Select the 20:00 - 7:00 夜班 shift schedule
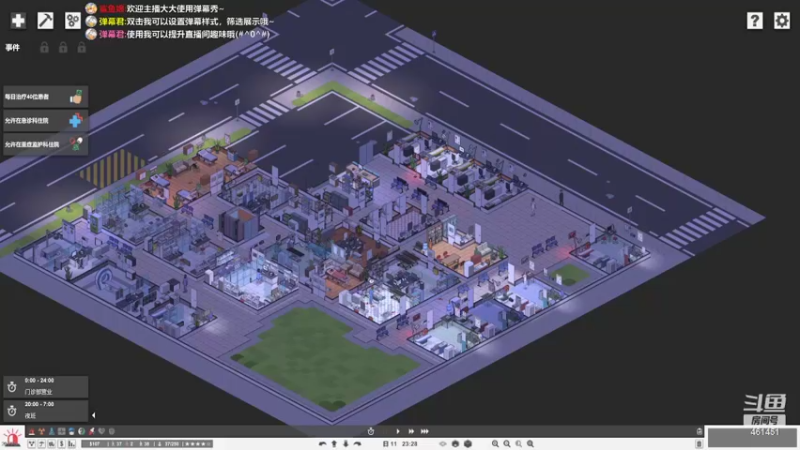This screenshot has height=450, width=800. coord(45,410)
